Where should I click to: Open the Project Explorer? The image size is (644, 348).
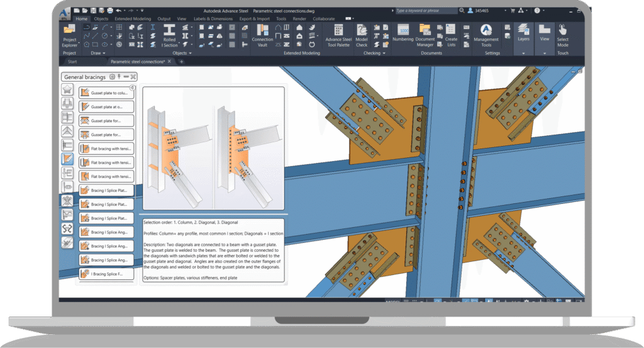[69, 35]
